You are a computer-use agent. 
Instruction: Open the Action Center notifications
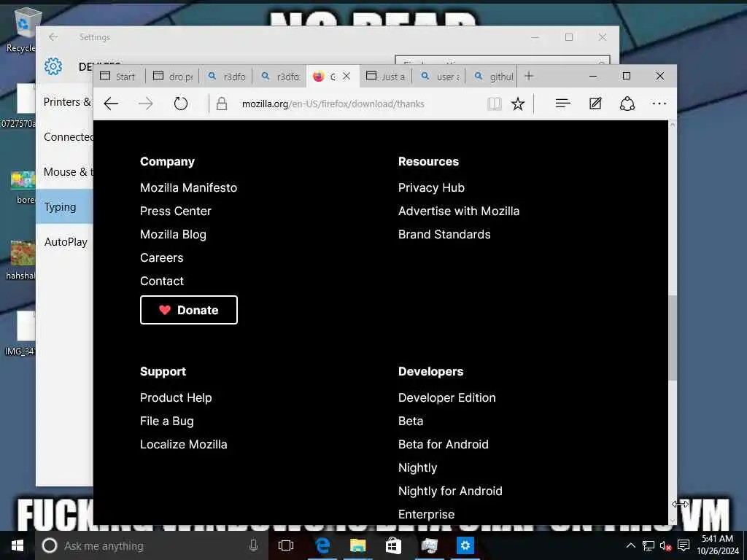click(x=684, y=545)
